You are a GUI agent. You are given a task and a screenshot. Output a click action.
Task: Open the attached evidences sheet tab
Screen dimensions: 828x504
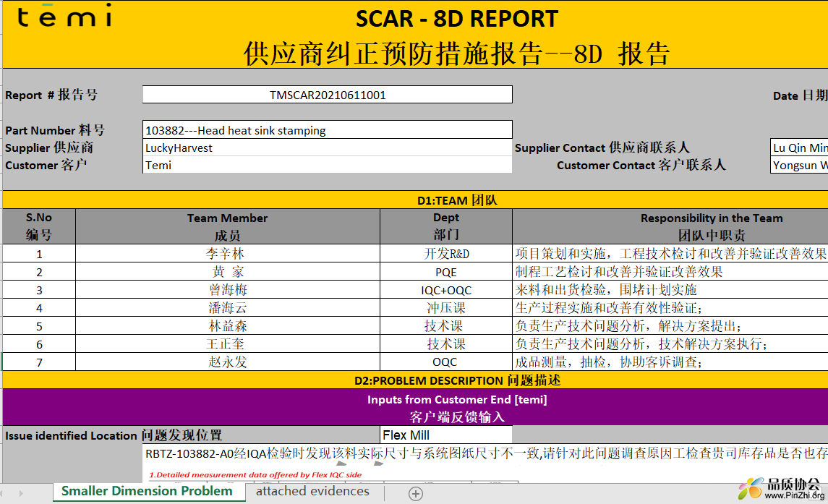[x=312, y=491]
